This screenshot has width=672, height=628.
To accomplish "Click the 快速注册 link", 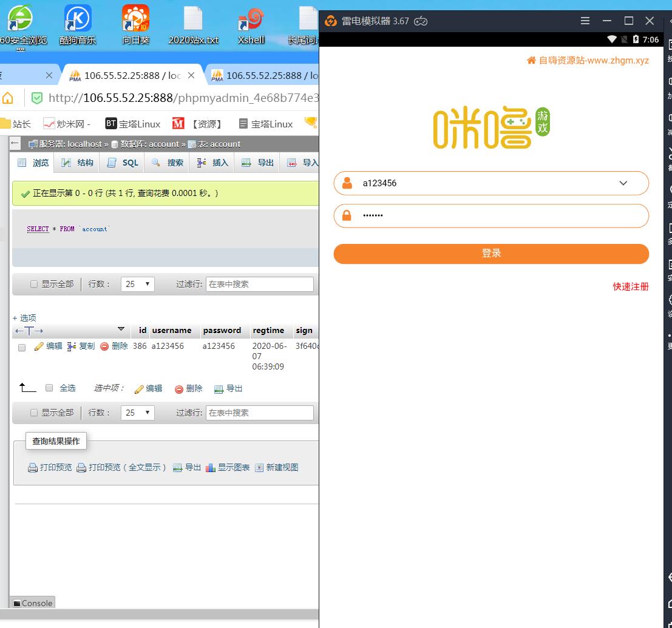I will pyautogui.click(x=631, y=286).
